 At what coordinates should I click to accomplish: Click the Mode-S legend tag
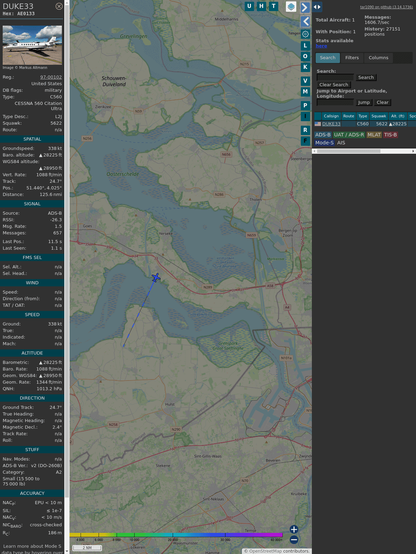[324, 143]
